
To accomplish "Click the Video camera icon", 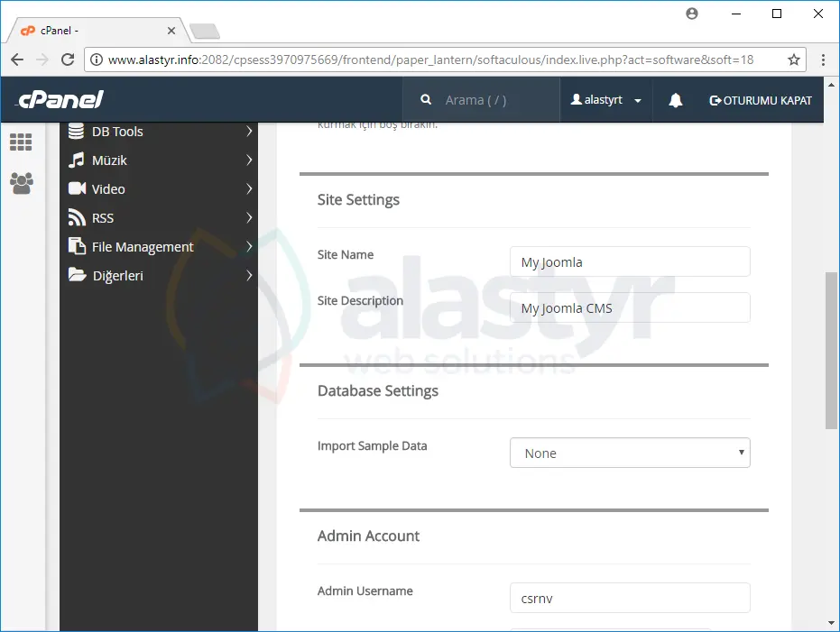I will (x=77, y=188).
